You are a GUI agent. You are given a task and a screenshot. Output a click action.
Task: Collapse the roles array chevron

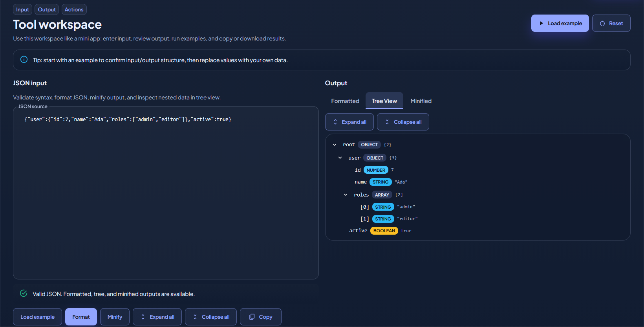pos(346,195)
